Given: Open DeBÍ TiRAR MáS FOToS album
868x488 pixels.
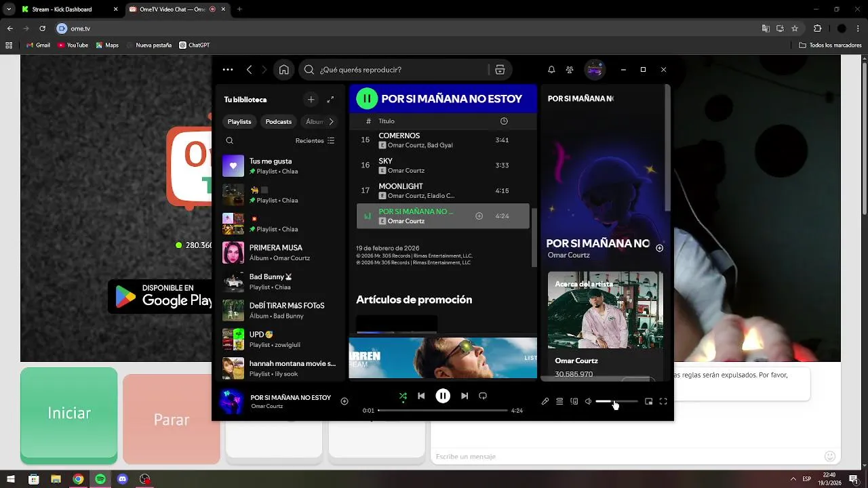Looking at the screenshot, I should (x=280, y=310).
